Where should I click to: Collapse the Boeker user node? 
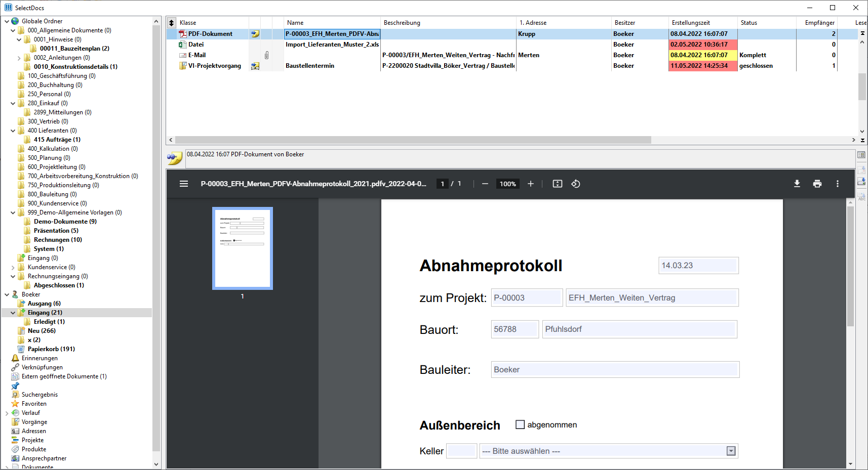(x=7, y=294)
